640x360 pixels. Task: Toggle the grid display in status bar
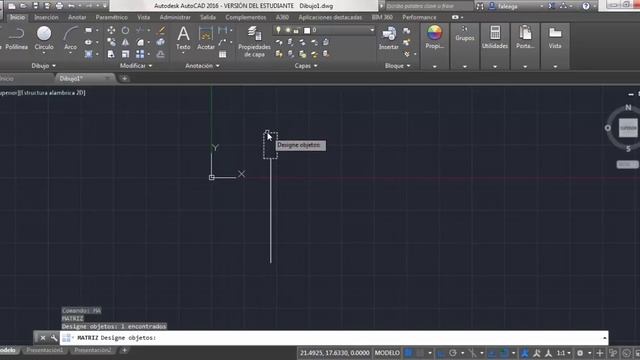pos(409,353)
